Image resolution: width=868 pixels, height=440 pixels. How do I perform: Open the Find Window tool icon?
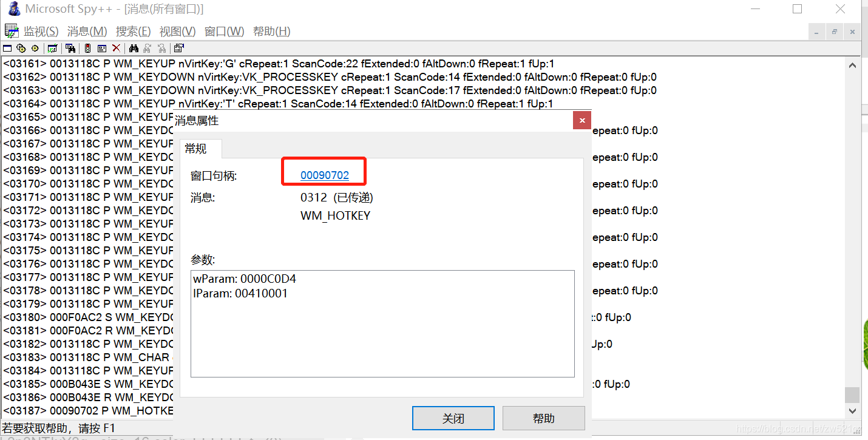70,48
